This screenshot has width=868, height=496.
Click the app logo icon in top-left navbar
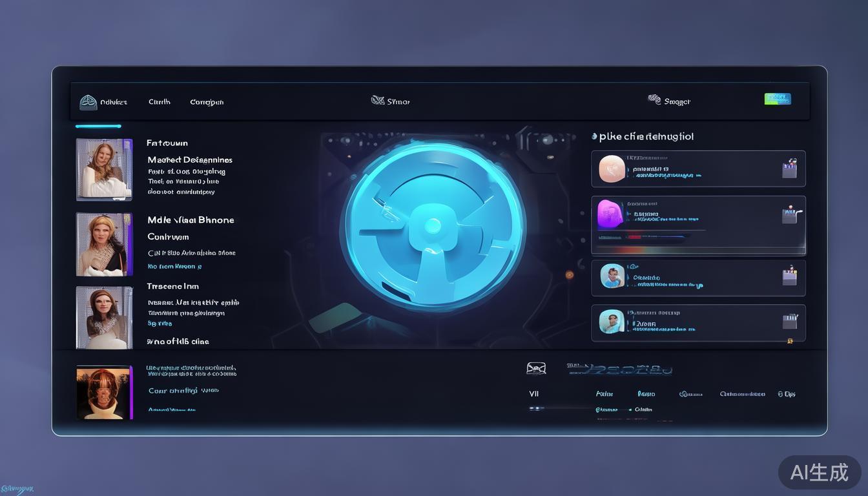(88, 102)
